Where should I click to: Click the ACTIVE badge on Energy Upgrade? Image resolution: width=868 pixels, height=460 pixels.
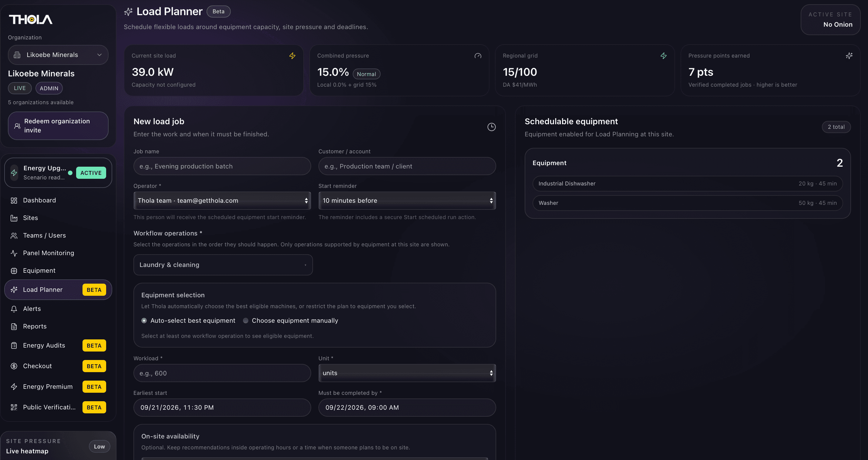coord(91,173)
